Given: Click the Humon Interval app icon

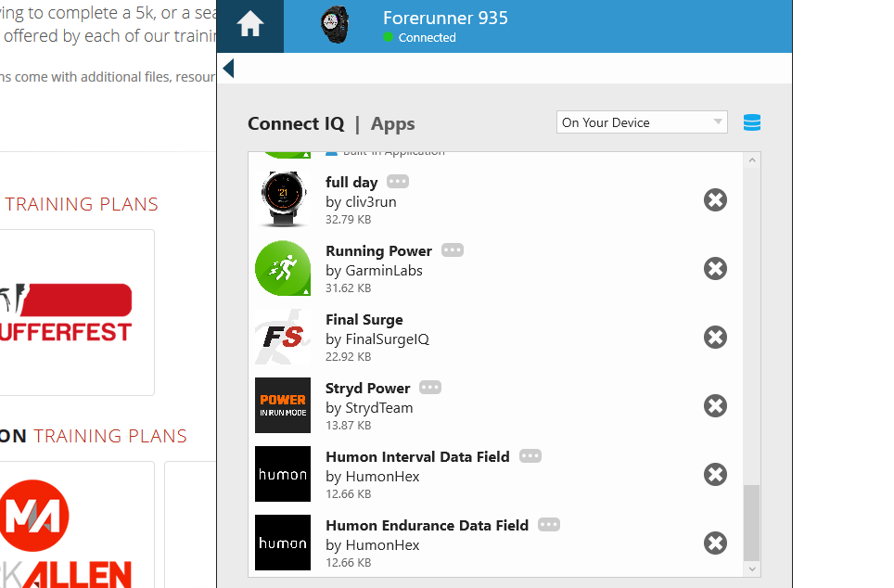Looking at the screenshot, I should [x=283, y=474].
